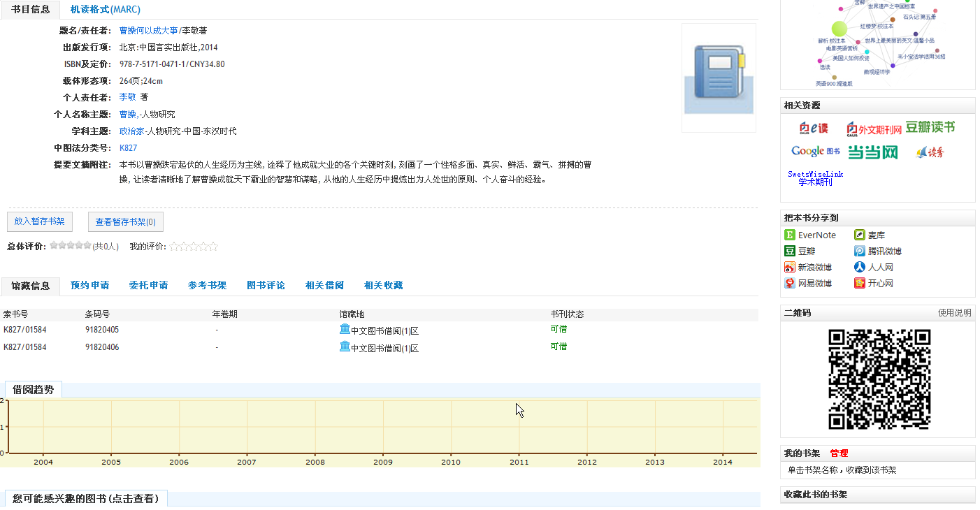
Task: Open 当当网 related resource logo
Action: [872, 152]
